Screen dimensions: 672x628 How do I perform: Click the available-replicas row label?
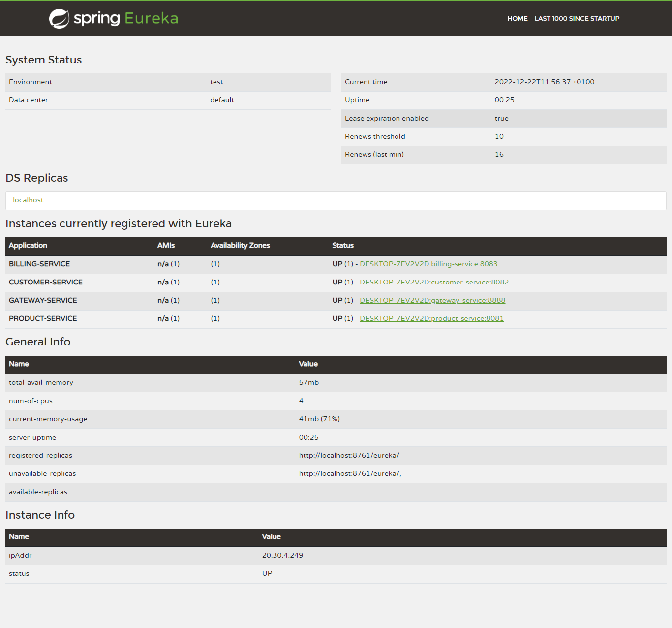(x=38, y=492)
